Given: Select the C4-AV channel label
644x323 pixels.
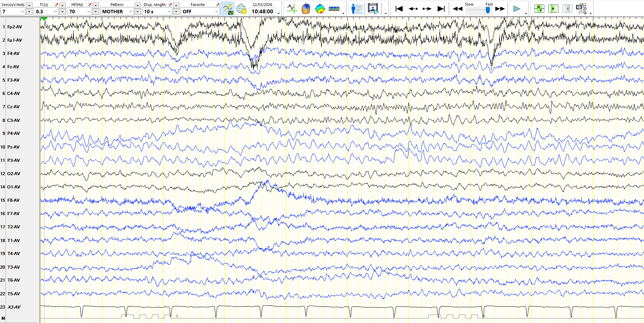Looking at the screenshot, I should tap(14, 93).
